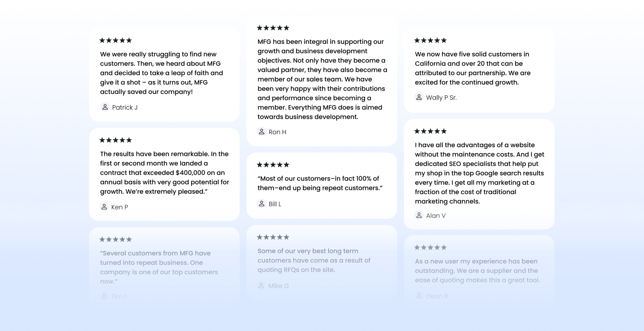Click the star rating on Alan V's SEO review

430,131
